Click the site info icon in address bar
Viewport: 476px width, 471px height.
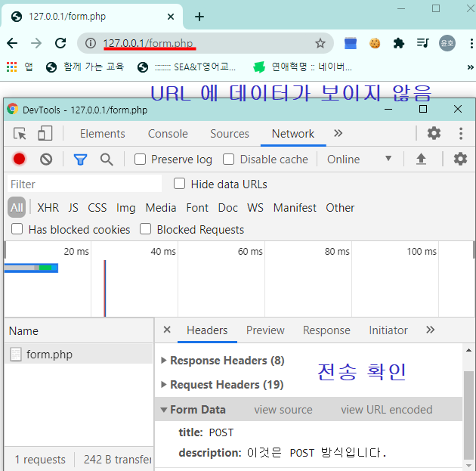pyautogui.click(x=90, y=43)
